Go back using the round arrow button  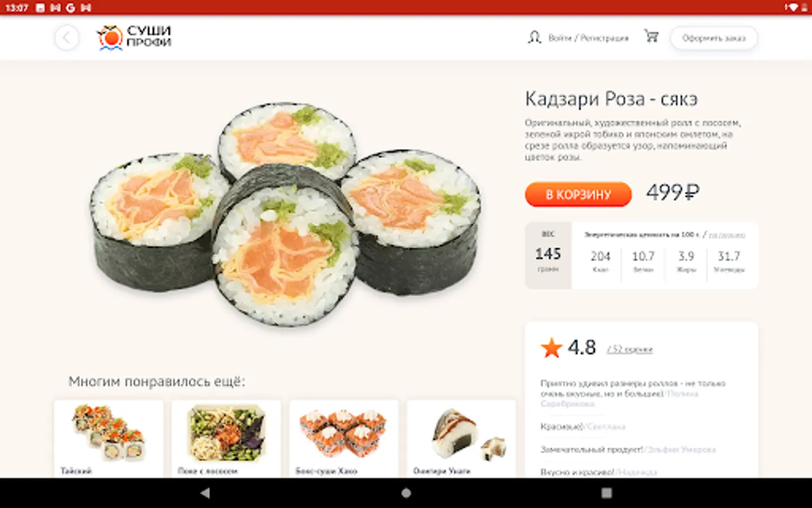click(67, 38)
